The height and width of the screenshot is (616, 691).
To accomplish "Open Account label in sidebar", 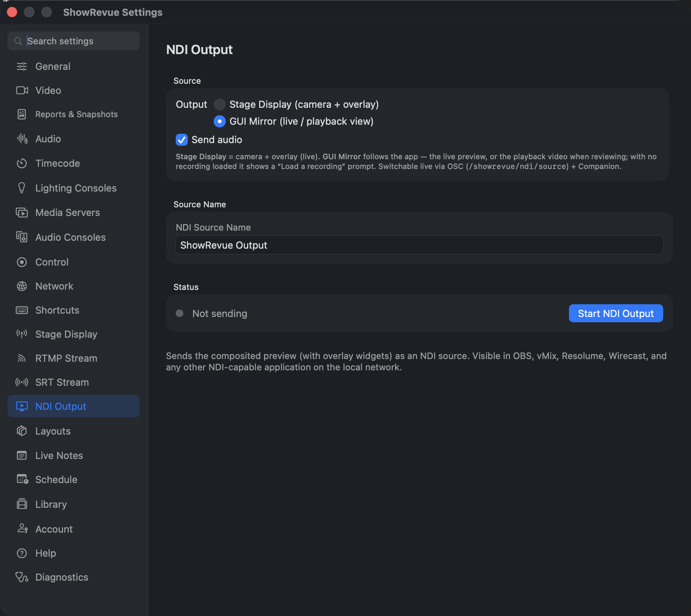I will [x=54, y=529].
